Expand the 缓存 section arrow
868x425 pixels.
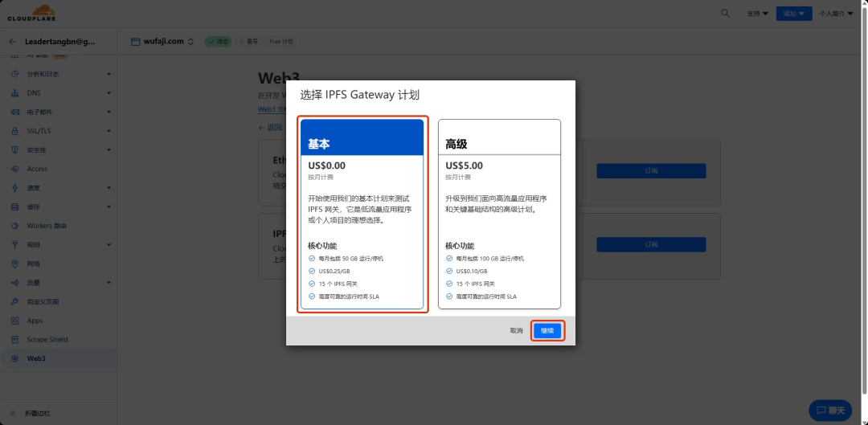(x=109, y=207)
